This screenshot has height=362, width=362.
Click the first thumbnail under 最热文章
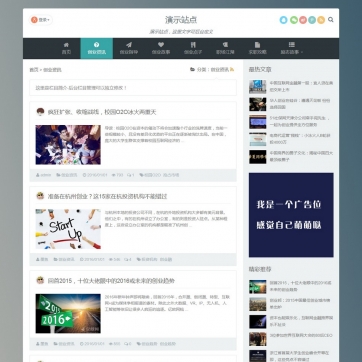[x=258, y=87]
